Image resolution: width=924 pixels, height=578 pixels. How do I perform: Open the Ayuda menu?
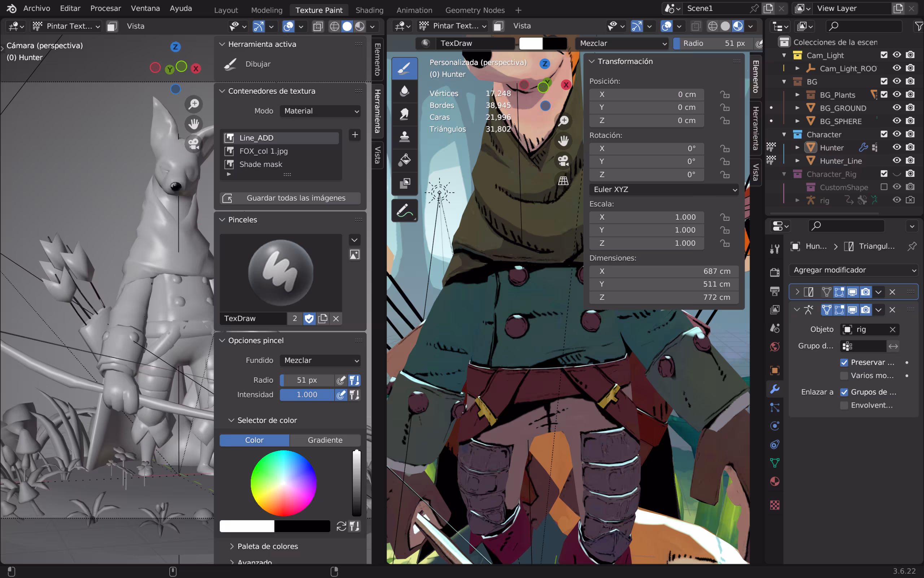[180, 8]
